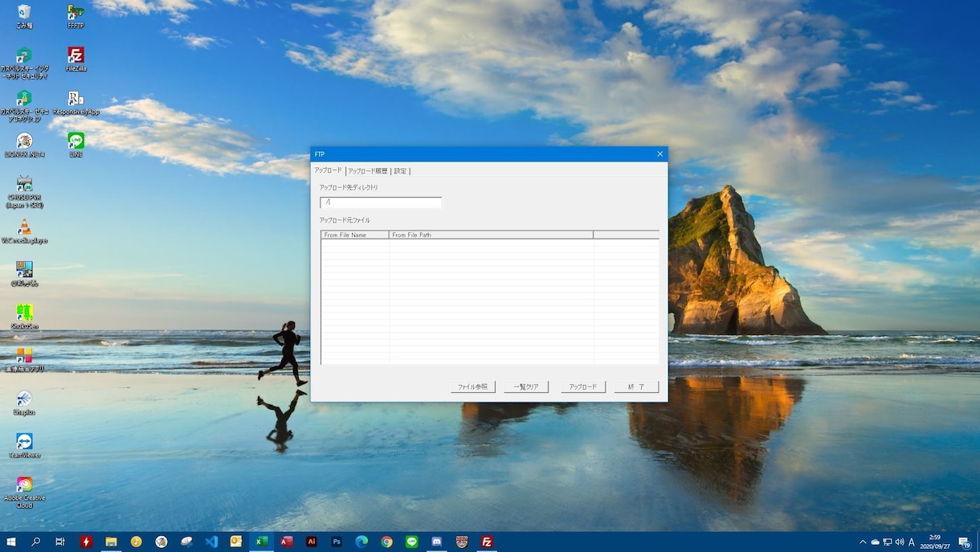This screenshot has width=980, height=552.
Task: Click the ファイル参照 button
Action: point(472,386)
